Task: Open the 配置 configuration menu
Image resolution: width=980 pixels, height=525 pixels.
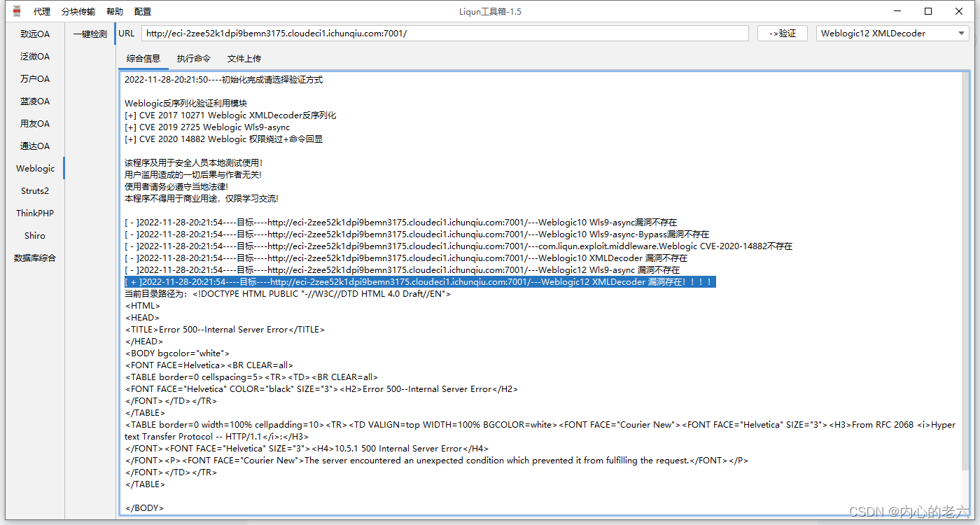Action: pyautogui.click(x=144, y=10)
